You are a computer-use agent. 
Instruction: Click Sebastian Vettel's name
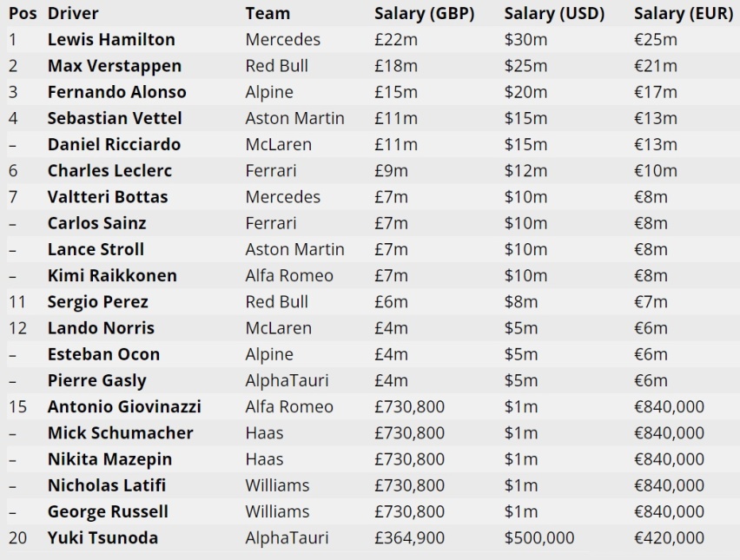(x=115, y=118)
